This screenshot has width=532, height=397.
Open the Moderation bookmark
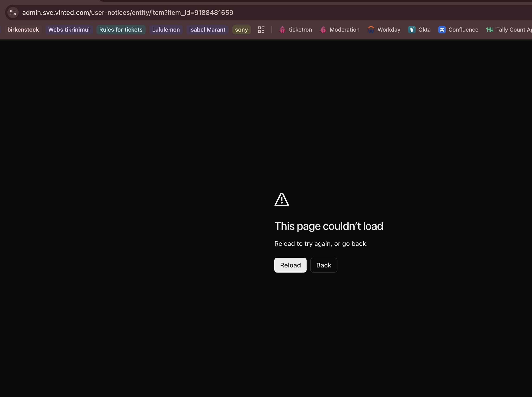340,29
